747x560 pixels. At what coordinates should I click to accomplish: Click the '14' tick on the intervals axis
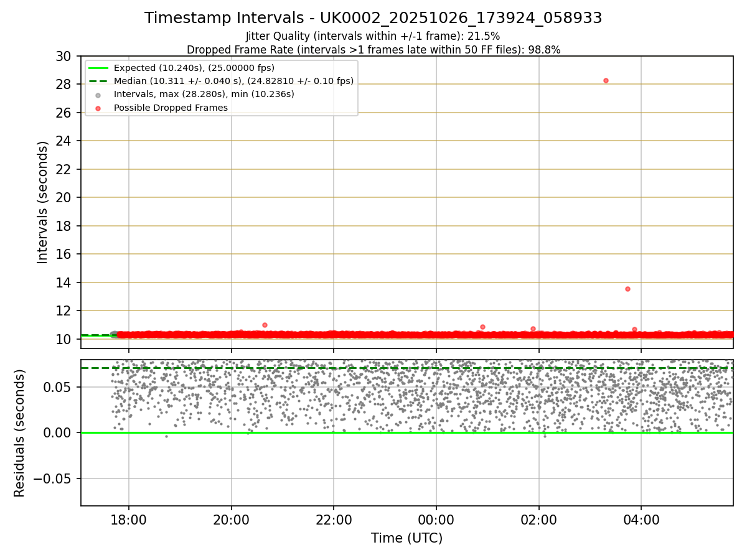[x=64, y=282]
